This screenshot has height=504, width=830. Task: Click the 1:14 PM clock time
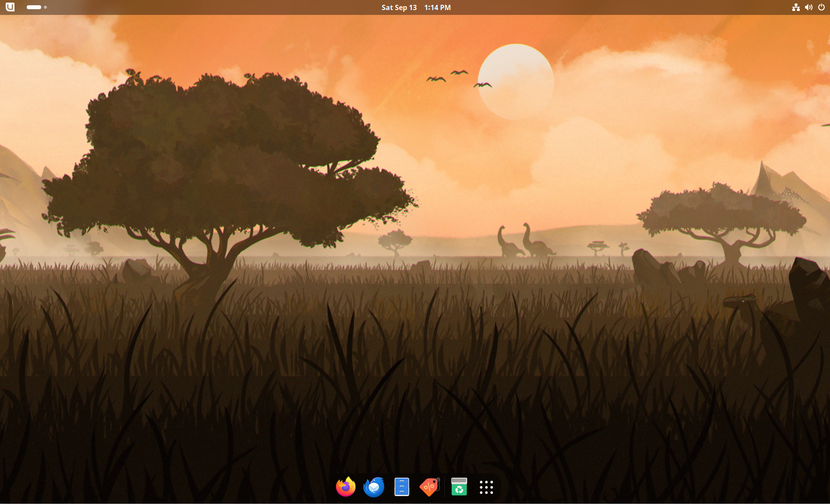[437, 7]
